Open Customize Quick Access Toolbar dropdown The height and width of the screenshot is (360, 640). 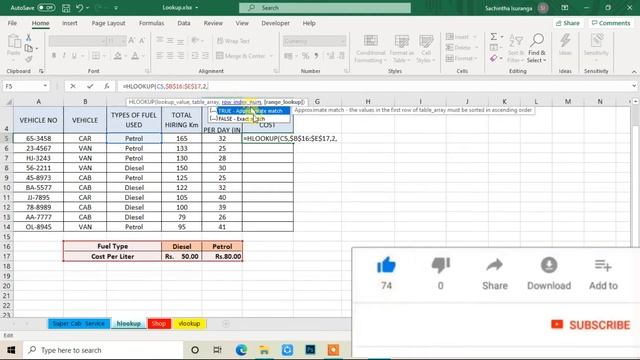[116, 8]
